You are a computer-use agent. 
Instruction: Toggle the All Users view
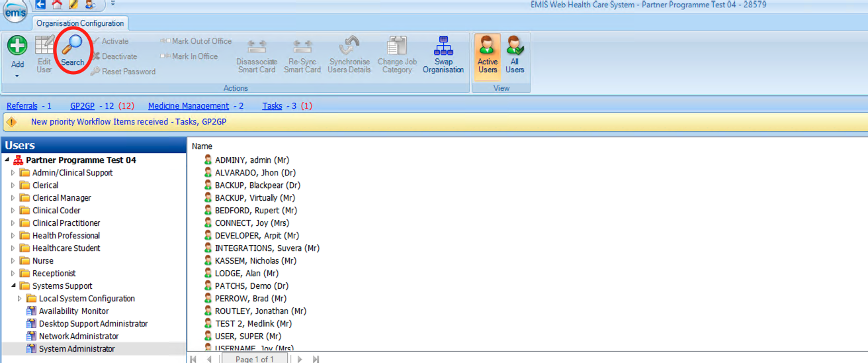click(515, 55)
